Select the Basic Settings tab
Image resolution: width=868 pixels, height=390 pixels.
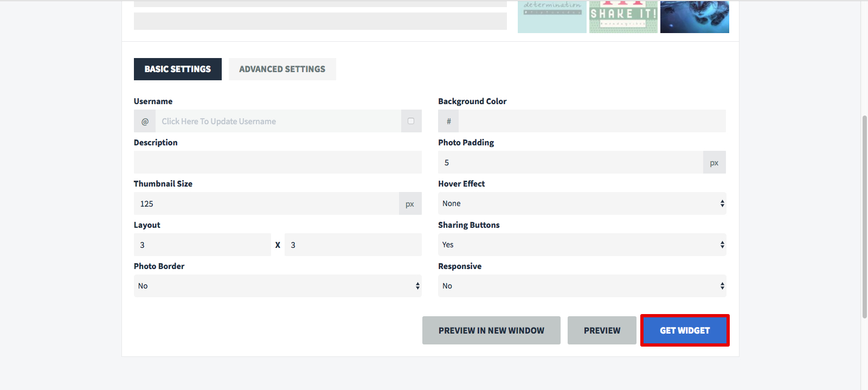pyautogui.click(x=178, y=69)
